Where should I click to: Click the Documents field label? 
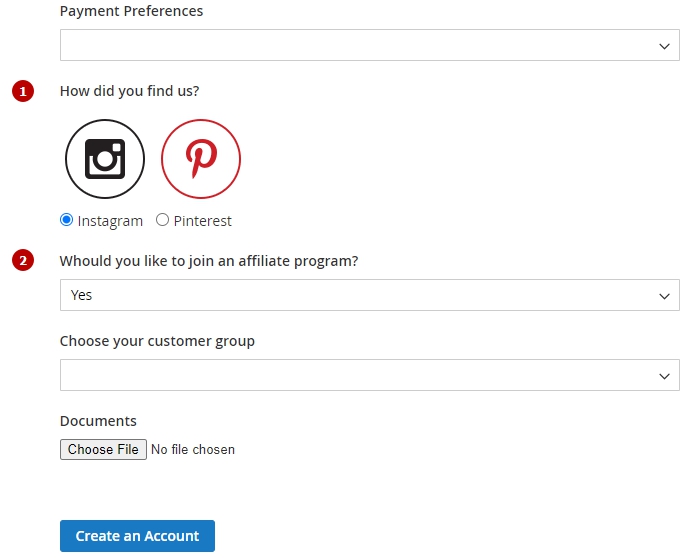98,421
